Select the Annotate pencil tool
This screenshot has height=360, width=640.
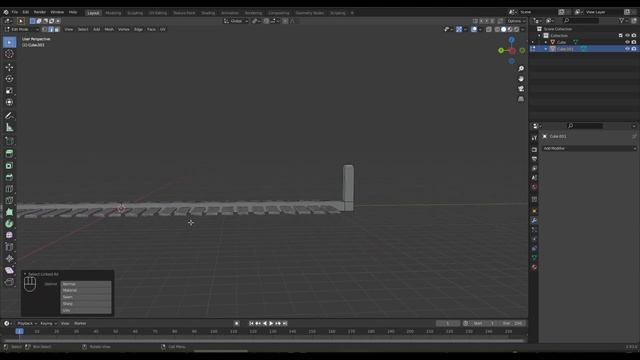coord(9,116)
